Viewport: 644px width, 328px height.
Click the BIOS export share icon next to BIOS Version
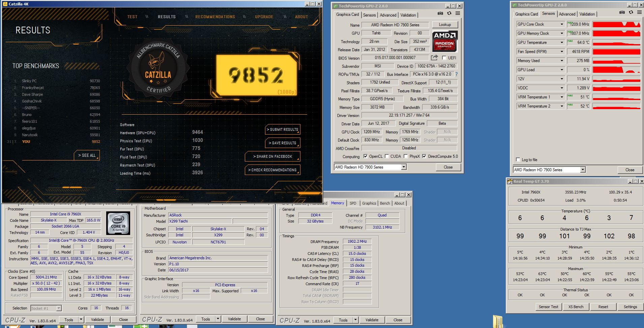(x=435, y=58)
